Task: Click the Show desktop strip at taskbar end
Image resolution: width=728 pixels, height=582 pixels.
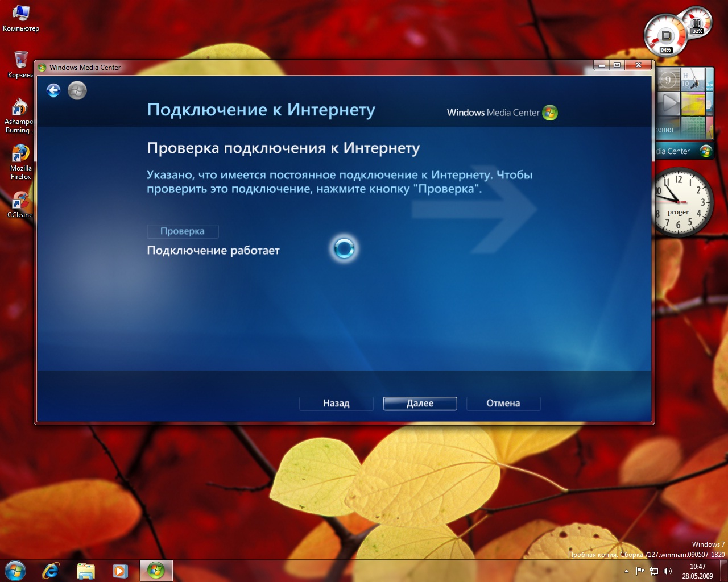Action: (x=724, y=571)
